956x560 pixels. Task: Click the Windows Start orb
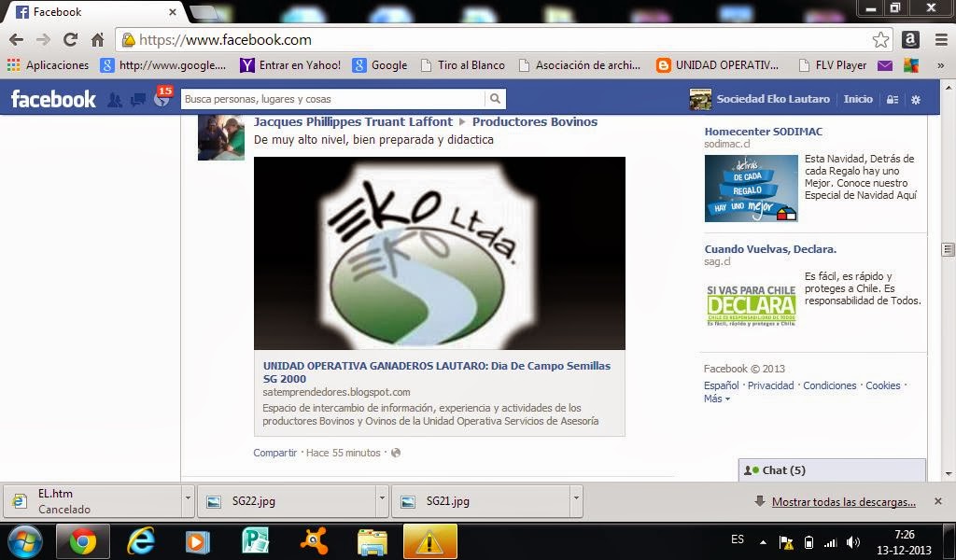[x=25, y=541]
